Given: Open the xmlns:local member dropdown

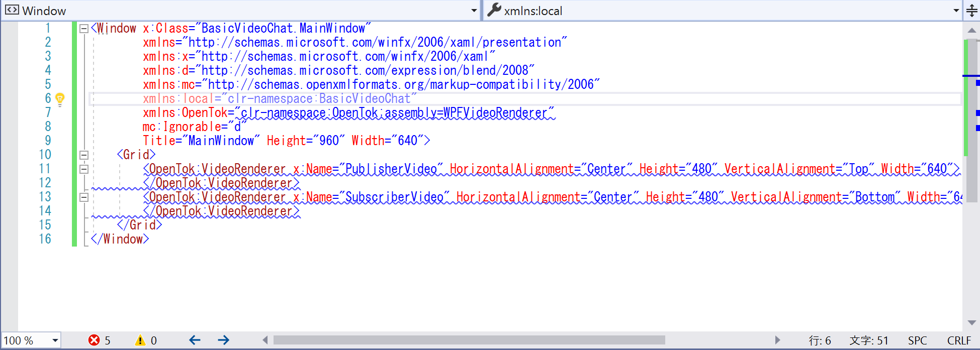Looking at the screenshot, I should [956, 11].
